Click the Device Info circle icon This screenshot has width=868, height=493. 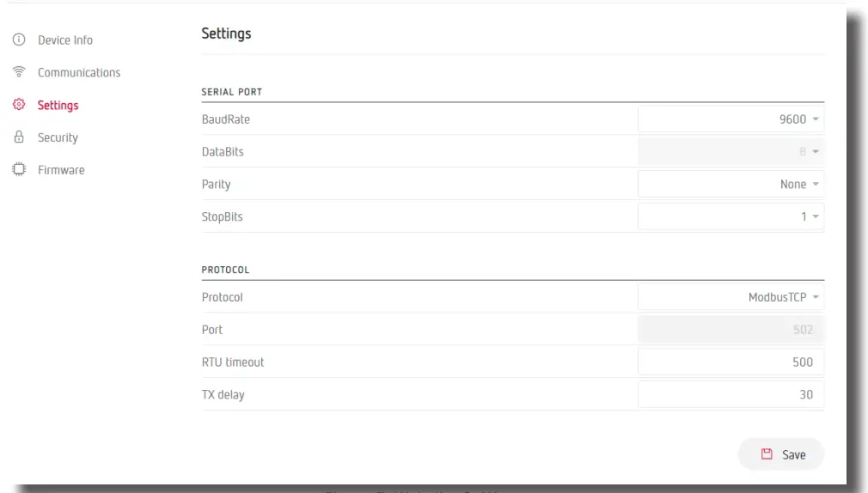pyautogui.click(x=18, y=40)
